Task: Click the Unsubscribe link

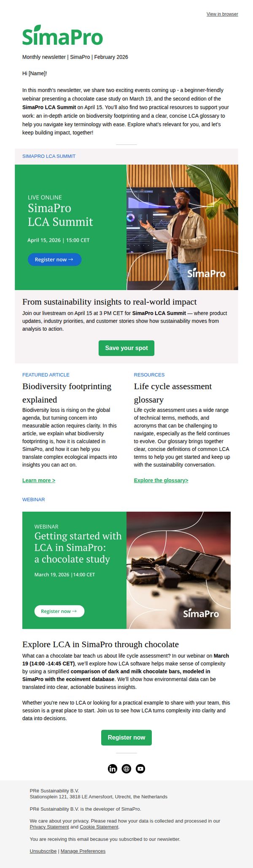Action: coord(43,851)
